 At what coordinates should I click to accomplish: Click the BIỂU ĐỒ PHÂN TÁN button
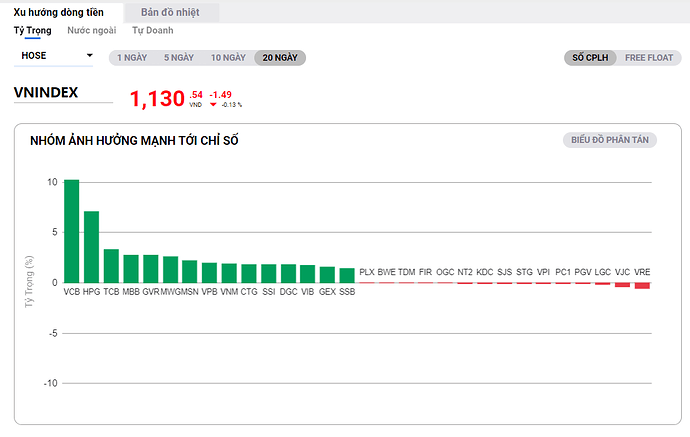pyautogui.click(x=610, y=140)
